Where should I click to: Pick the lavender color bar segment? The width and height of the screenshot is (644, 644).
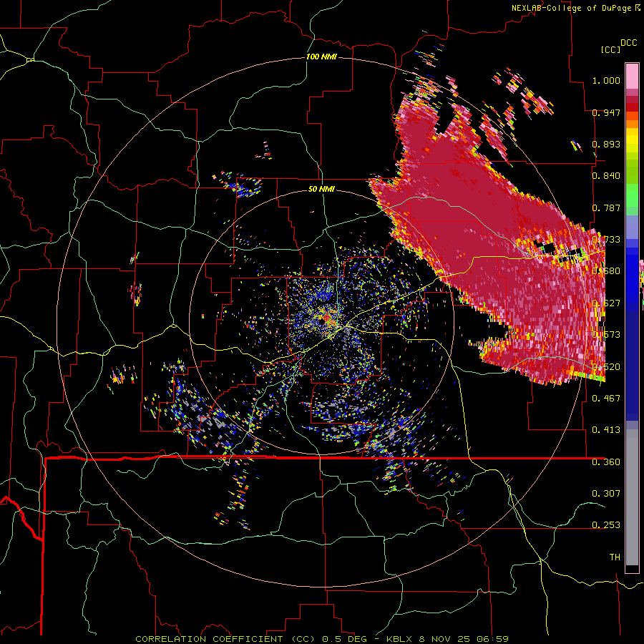[632, 227]
